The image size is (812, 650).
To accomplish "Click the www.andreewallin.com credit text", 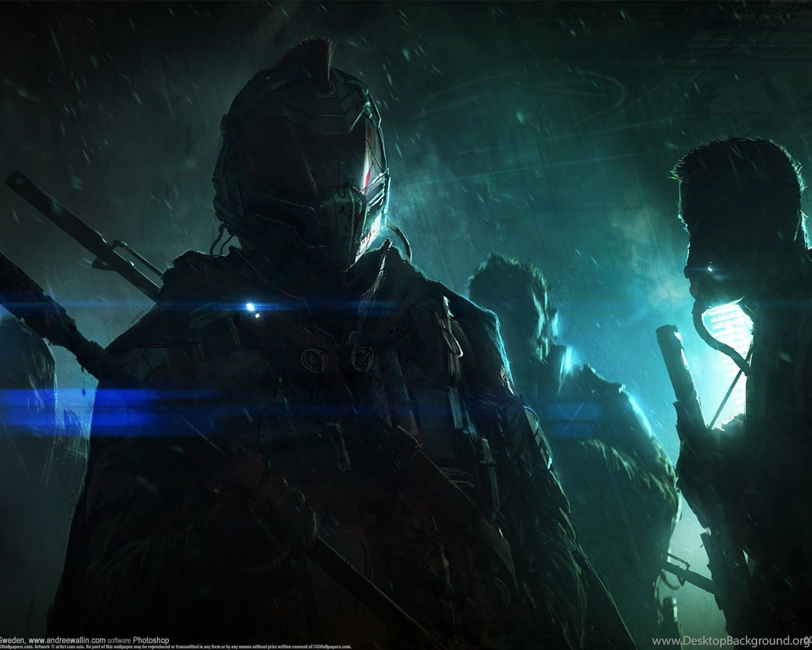I will point(67,640).
